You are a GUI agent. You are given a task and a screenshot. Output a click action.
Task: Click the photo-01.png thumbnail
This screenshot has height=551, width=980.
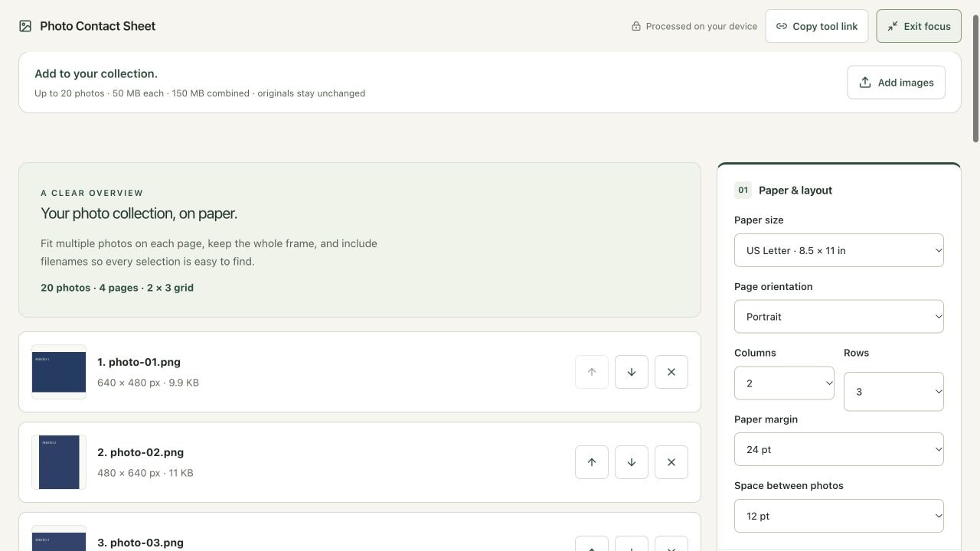click(59, 372)
